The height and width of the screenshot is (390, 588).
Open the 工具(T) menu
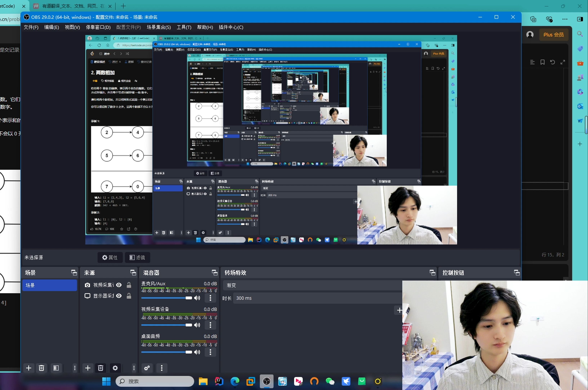click(x=184, y=27)
